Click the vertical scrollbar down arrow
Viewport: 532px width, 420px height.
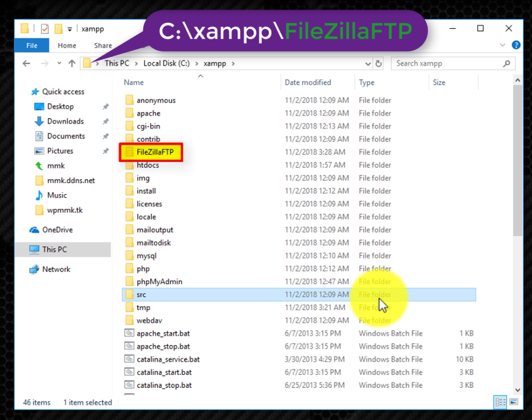click(x=517, y=390)
